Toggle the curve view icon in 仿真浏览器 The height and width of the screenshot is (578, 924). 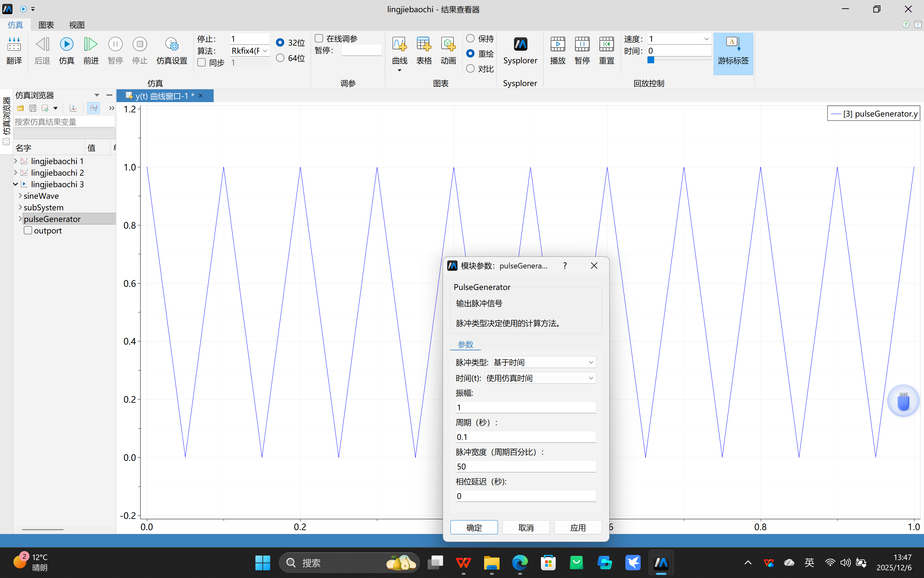(x=94, y=108)
